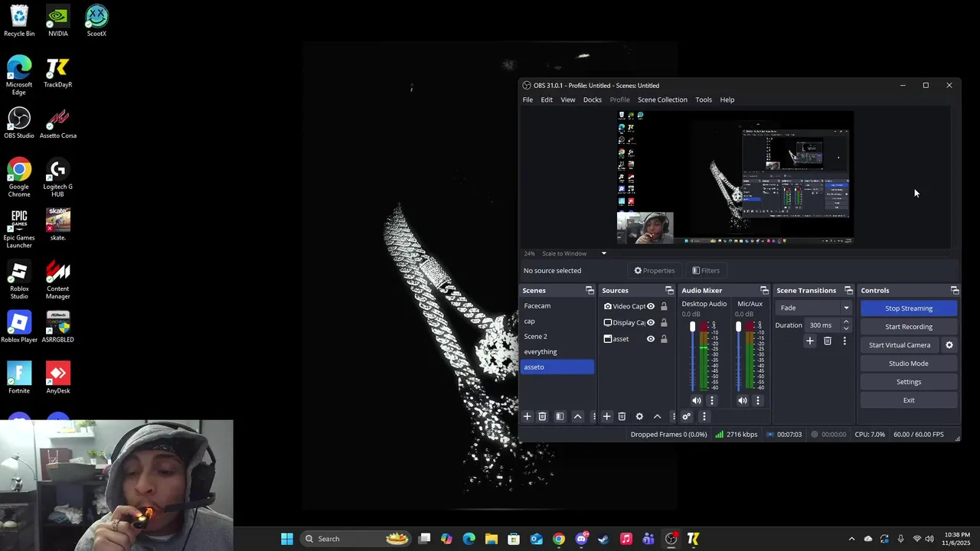This screenshot has width=980, height=551.
Task: Toggle lock on asset source
Action: point(664,339)
